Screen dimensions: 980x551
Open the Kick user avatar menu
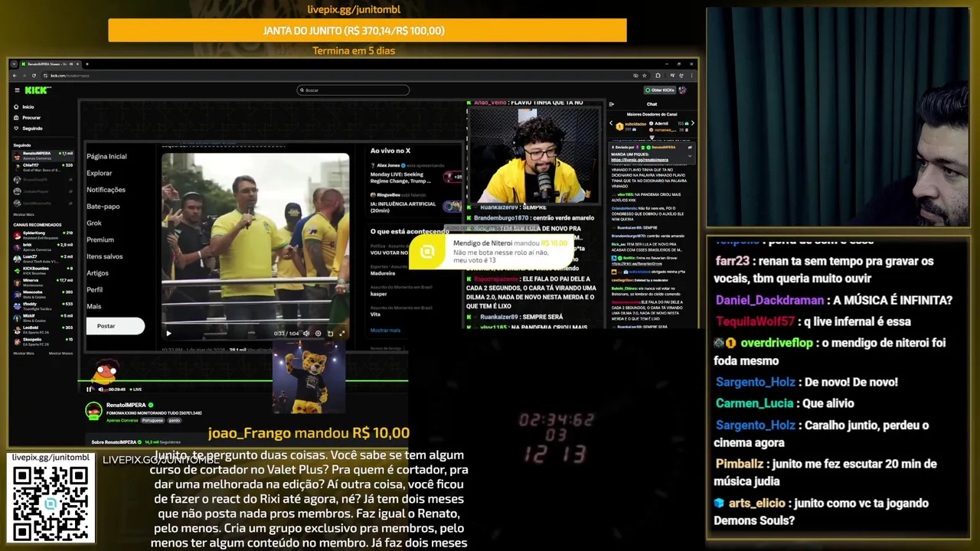coord(682,90)
